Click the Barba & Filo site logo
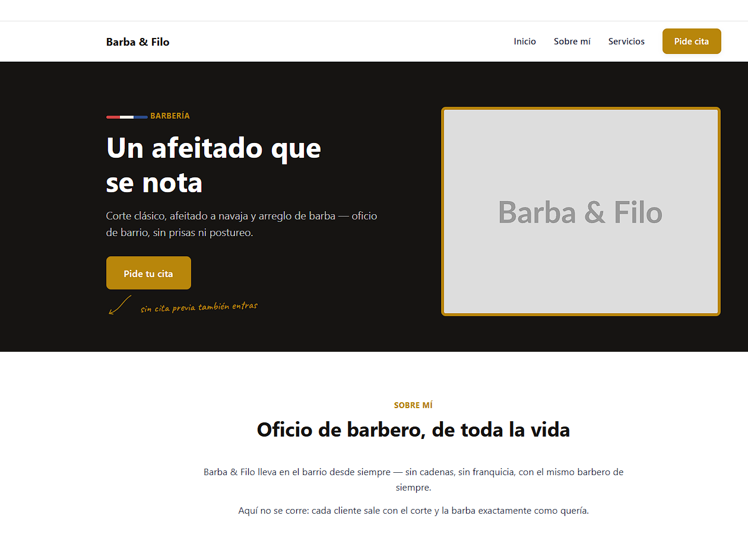Viewport: 748px width, 560px height. point(138,42)
